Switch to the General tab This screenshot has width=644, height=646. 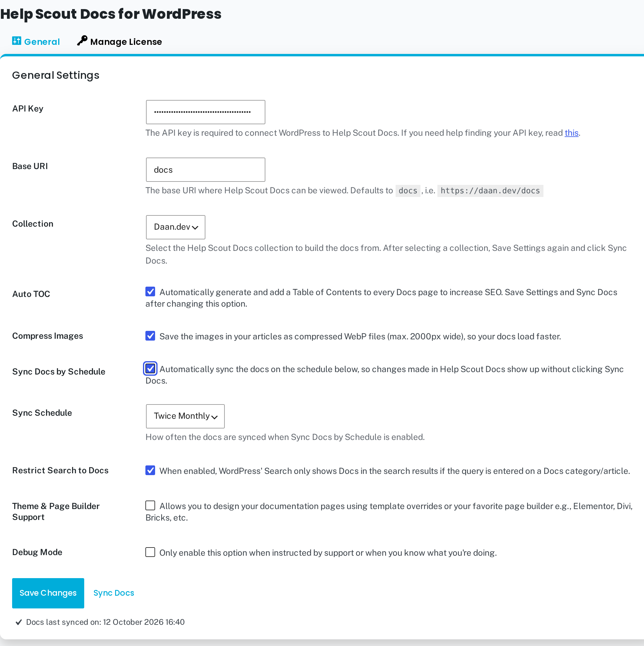click(36, 42)
